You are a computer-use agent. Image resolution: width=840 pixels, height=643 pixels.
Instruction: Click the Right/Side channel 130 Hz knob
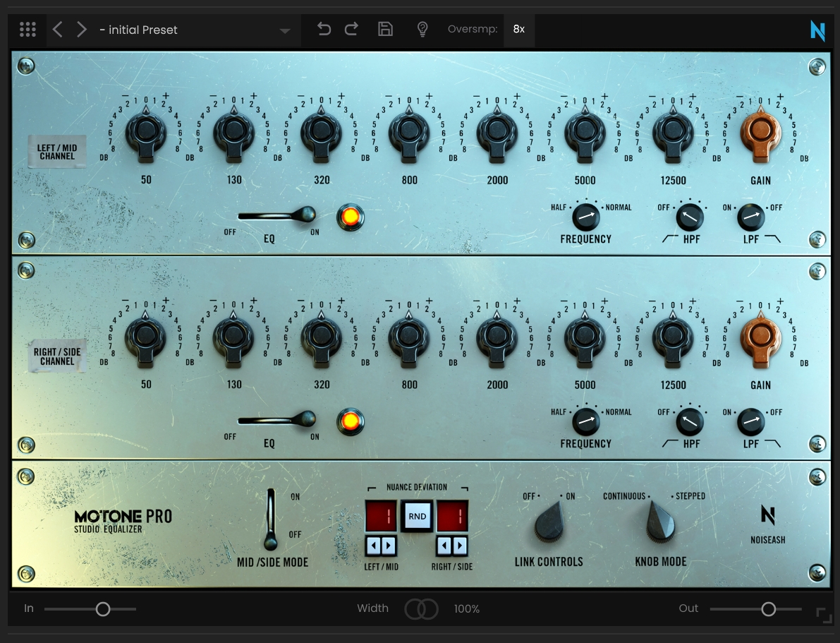[233, 338]
